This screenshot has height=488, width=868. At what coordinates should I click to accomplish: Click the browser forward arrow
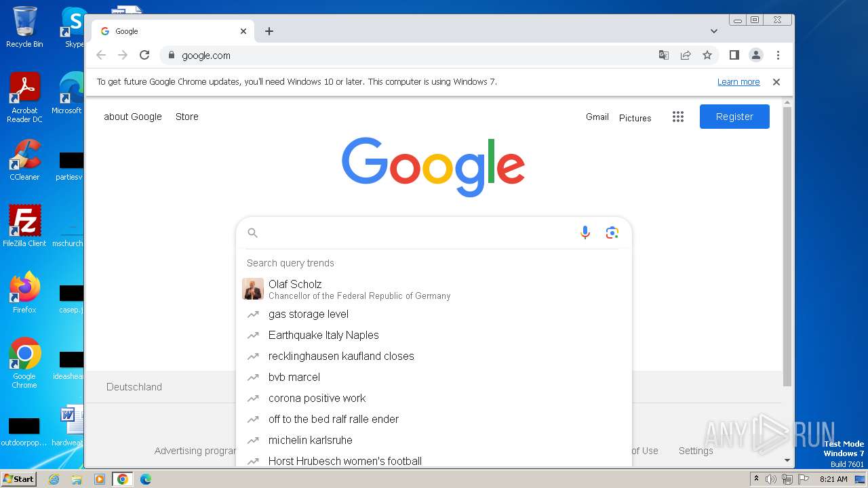tap(123, 56)
